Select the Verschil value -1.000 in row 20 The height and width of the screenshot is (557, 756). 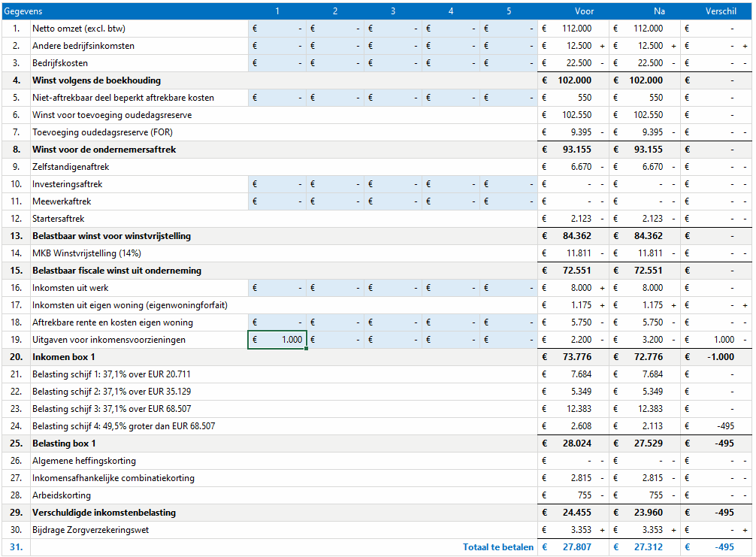pyautogui.click(x=721, y=357)
